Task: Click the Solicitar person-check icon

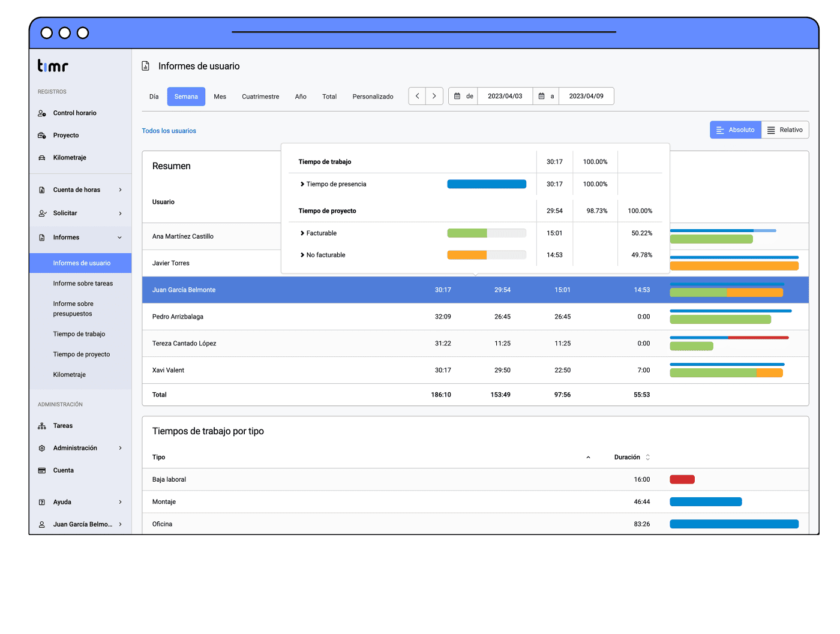Action: 42,214
